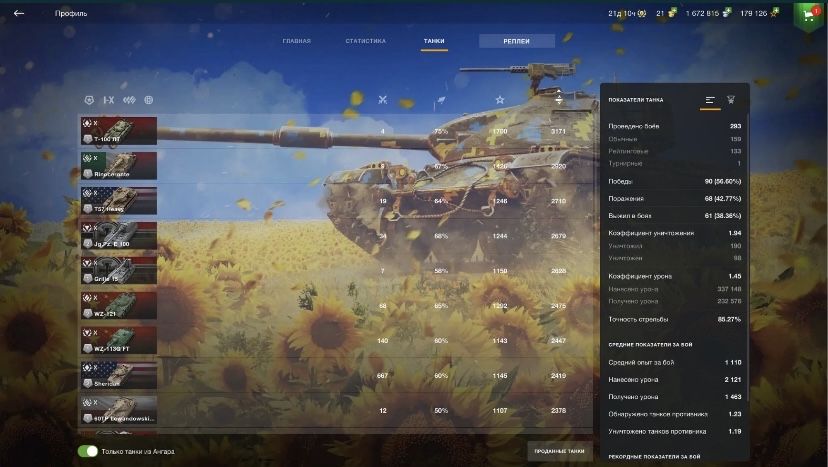Sort tank list by experience star icon
Screen dimensions: 828x467
pyautogui.click(x=500, y=99)
